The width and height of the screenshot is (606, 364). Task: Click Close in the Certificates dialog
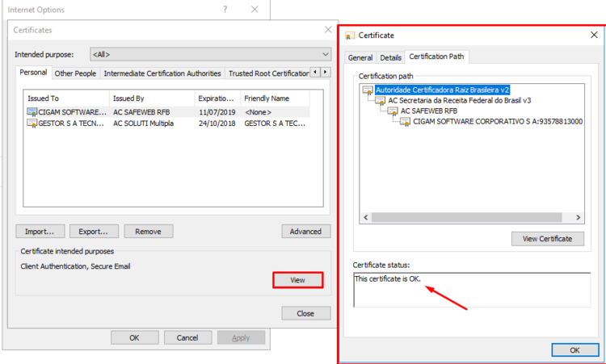[x=305, y=313]
